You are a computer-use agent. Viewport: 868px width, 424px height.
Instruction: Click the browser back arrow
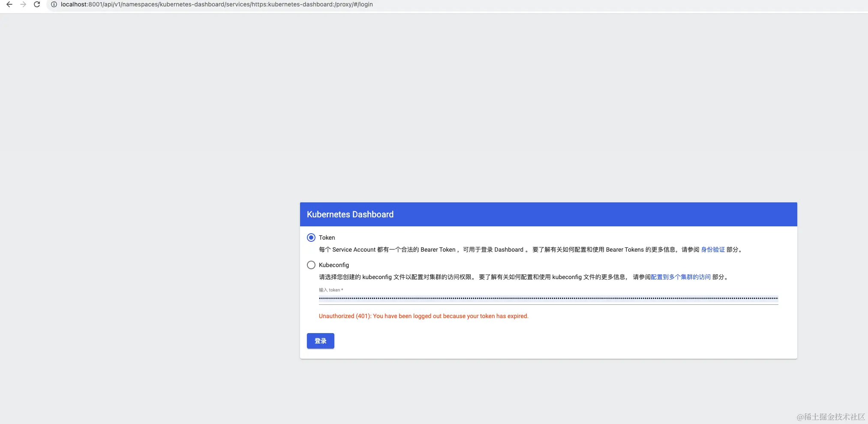pyautogui.click(x=9, y=4)
